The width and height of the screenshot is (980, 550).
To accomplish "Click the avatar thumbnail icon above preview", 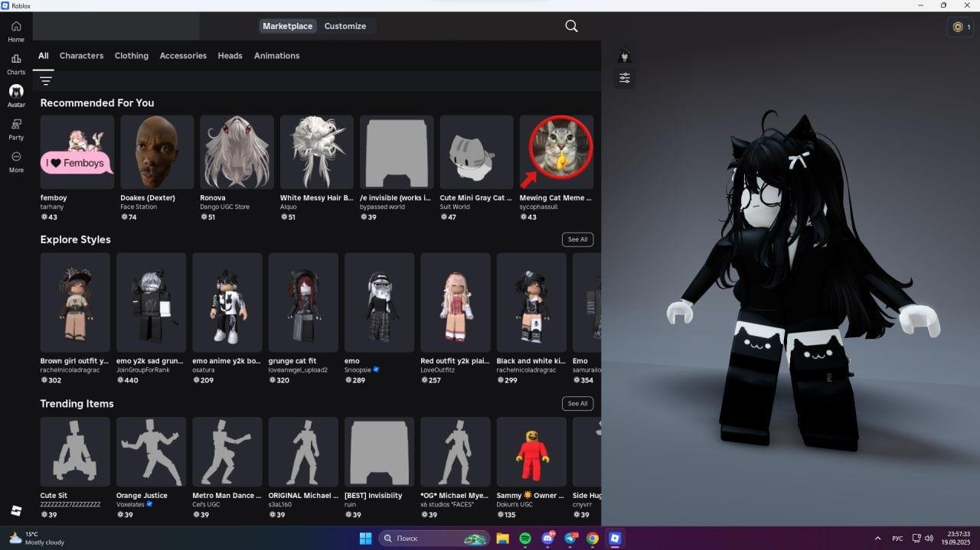I will coord(625,56).
